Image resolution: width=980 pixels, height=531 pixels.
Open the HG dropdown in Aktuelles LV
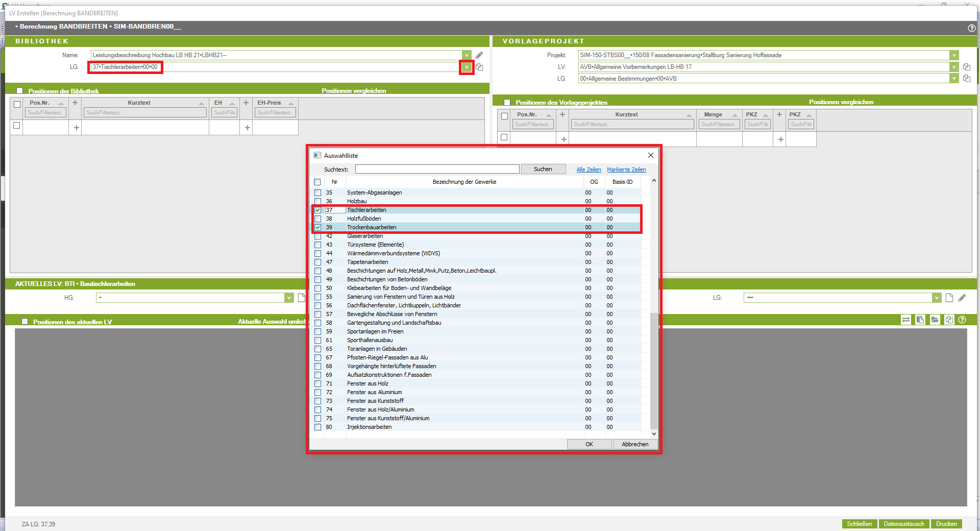pos(289,298)
